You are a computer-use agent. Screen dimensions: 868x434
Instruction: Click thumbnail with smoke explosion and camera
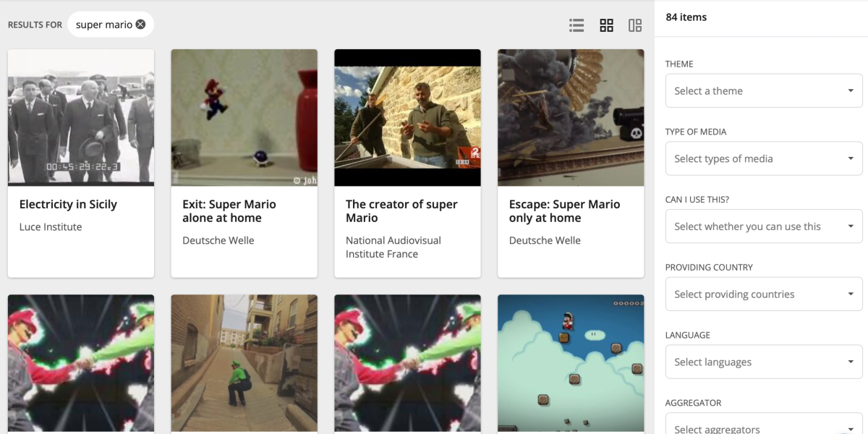point(571,117)
